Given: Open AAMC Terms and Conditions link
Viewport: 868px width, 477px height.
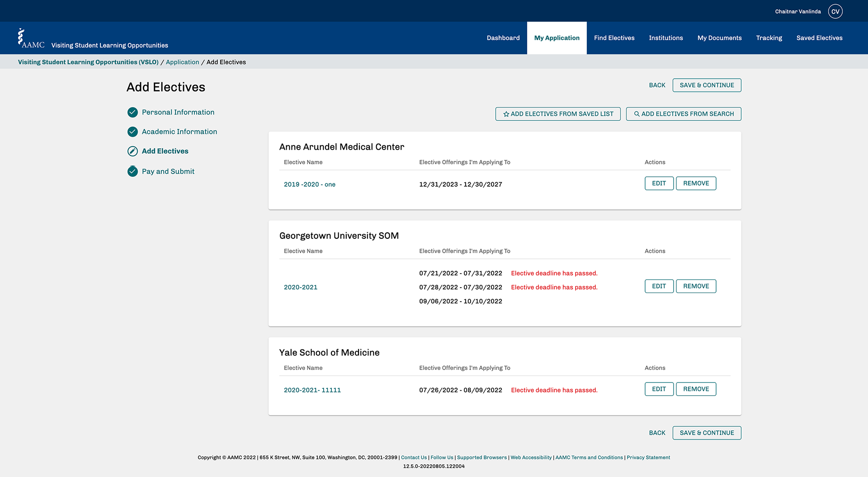Looking at the screenshot, I should [589, 458].
